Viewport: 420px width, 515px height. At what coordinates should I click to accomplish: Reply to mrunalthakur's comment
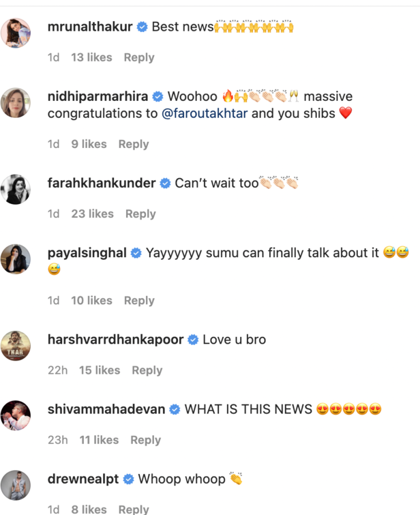(139, 58)
